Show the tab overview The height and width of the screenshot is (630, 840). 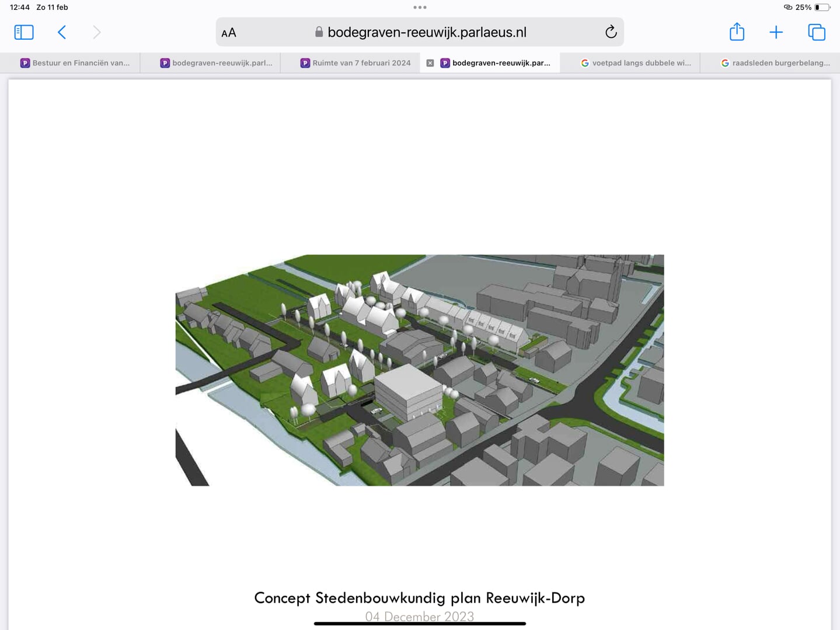click(x=817, y=32)
